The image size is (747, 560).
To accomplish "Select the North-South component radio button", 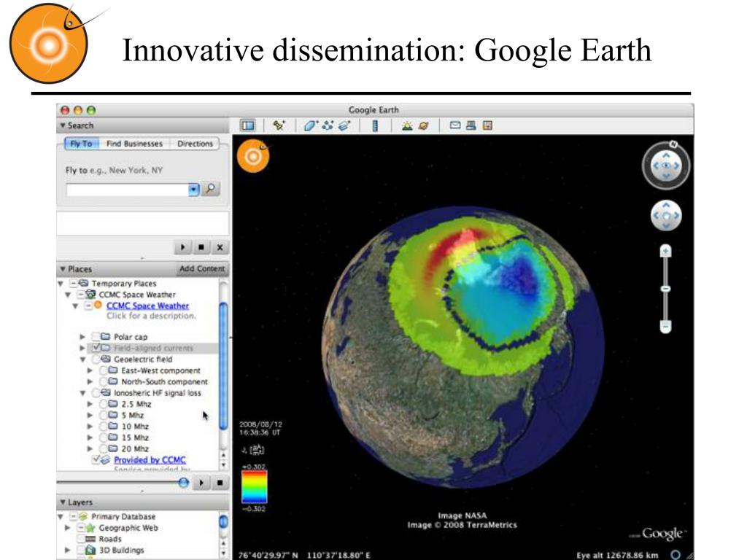I will 104,381.
